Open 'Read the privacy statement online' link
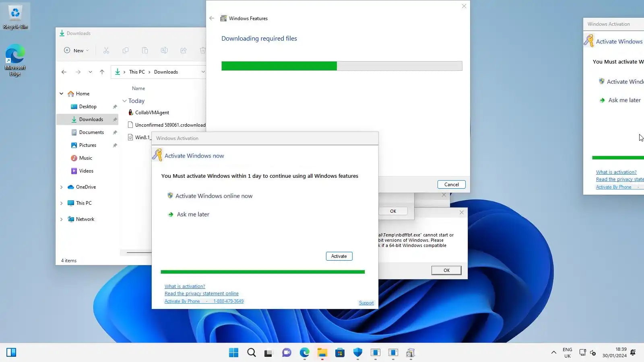 click(x=202, y=294)
